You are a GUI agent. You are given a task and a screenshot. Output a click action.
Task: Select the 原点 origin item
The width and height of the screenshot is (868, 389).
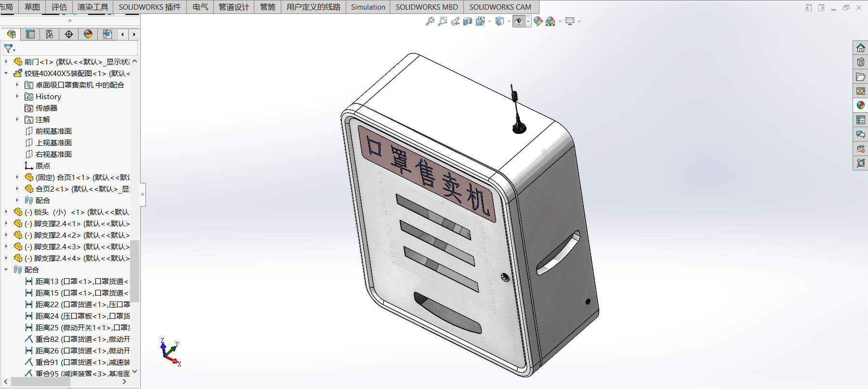(x=42, y=166)
